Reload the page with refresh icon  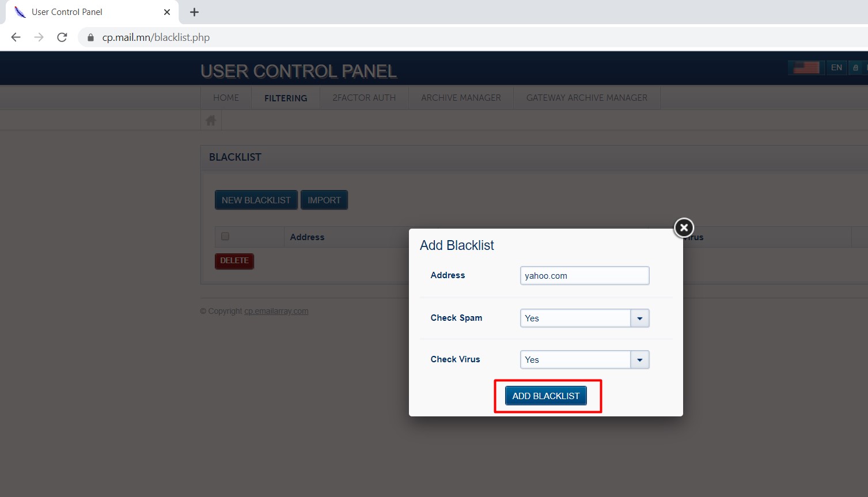tap(62, 37)
